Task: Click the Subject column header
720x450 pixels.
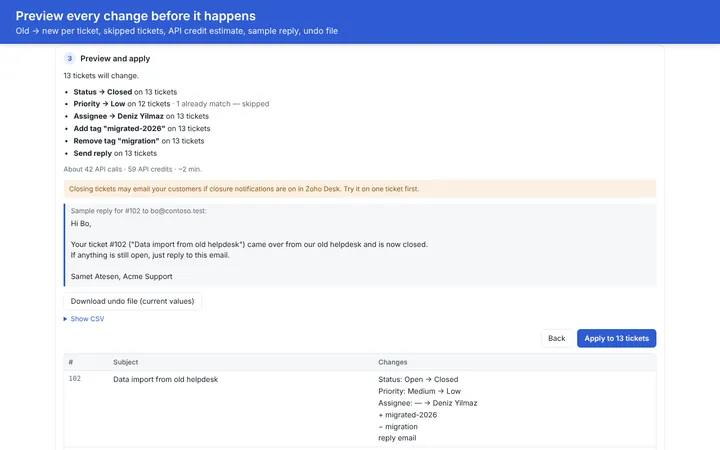Action: tap(125, 362)
